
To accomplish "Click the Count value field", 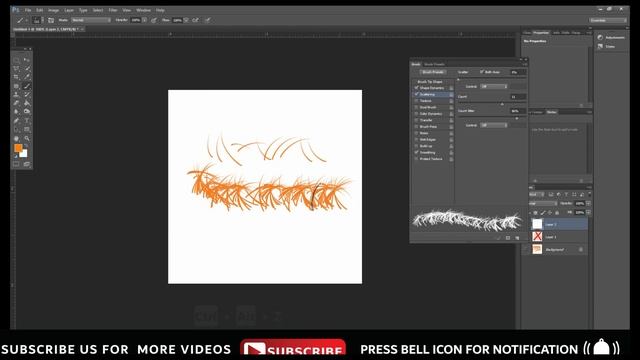I will point(518,97).
